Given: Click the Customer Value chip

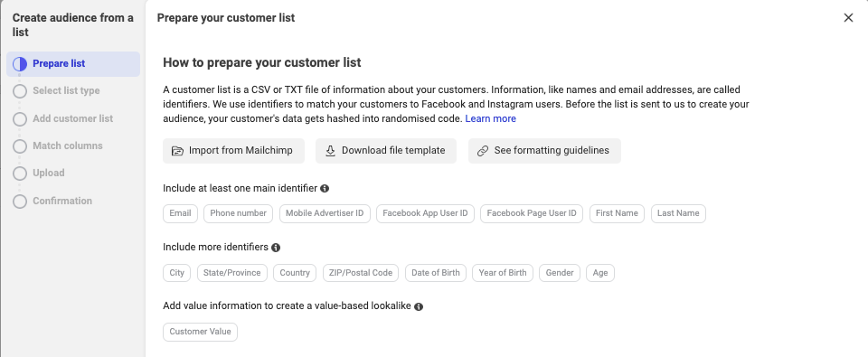Looking at the screenshot, I should (201, 332).
